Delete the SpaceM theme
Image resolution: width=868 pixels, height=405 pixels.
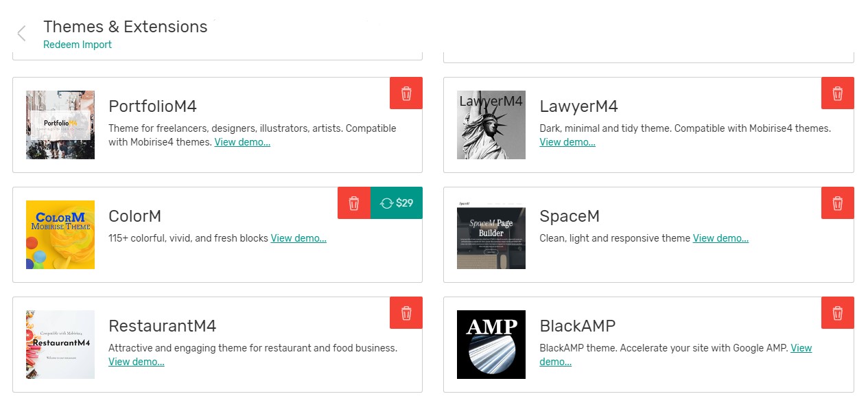(x=837, y=202)
